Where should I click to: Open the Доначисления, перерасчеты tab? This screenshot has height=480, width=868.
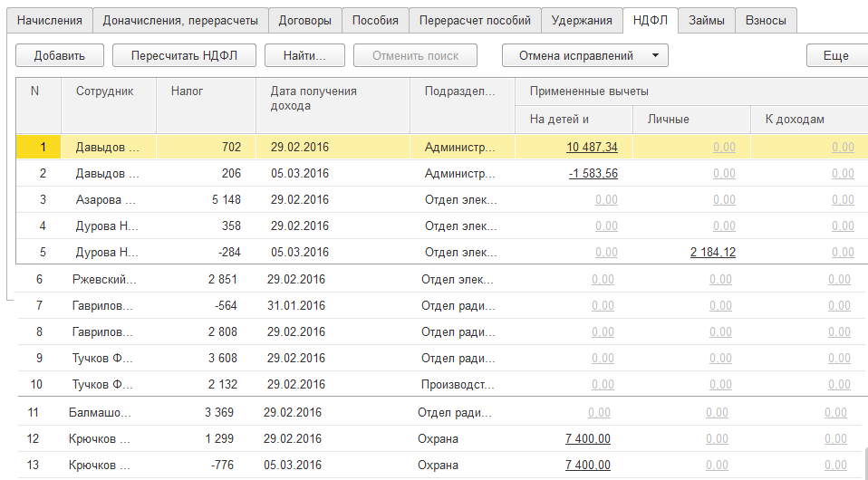(x=180, y=20)
